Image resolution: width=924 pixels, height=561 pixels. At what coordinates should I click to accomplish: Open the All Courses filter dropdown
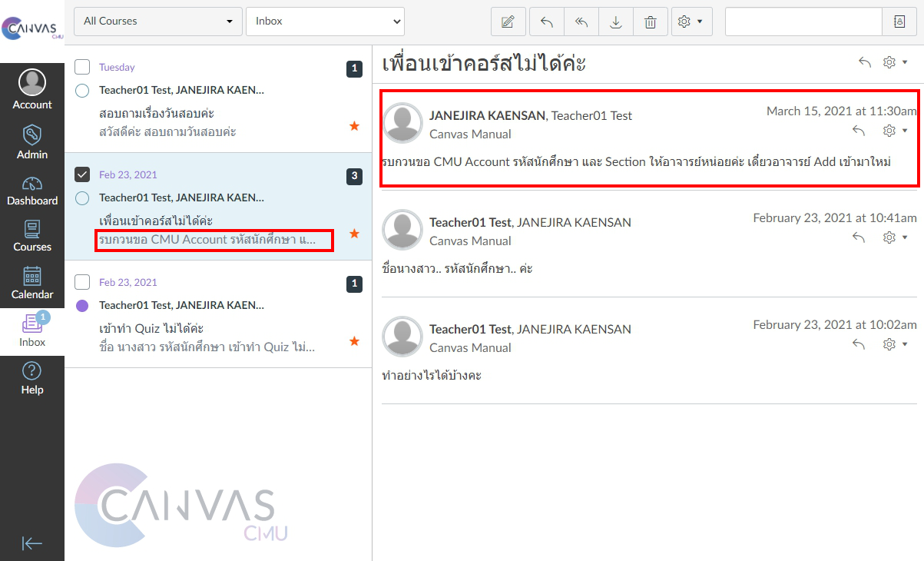pos(157,22)
